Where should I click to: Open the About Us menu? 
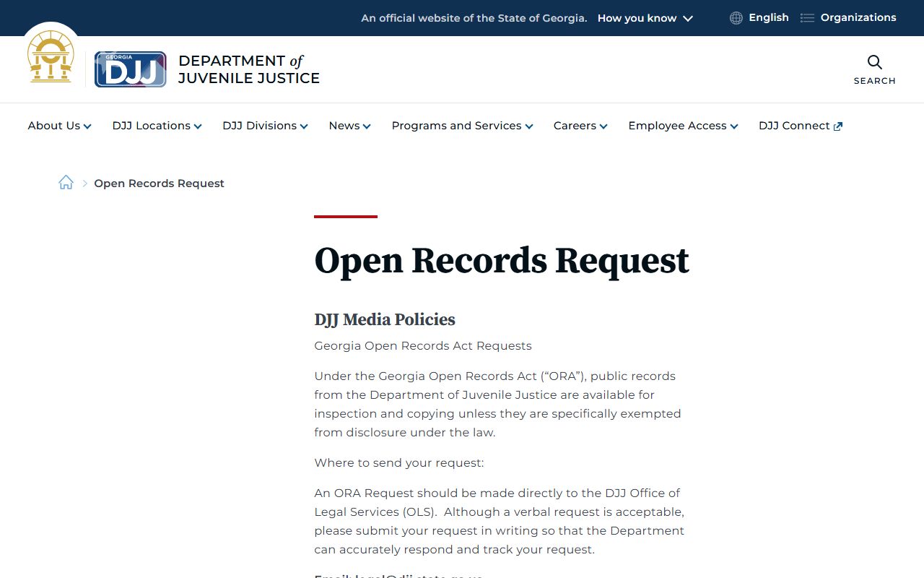(x=60, y=126)
